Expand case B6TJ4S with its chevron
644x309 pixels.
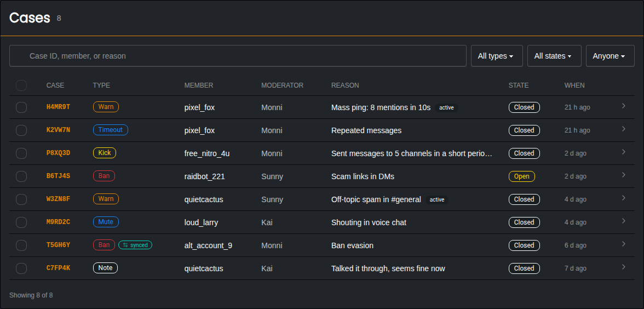coord(623,175)
